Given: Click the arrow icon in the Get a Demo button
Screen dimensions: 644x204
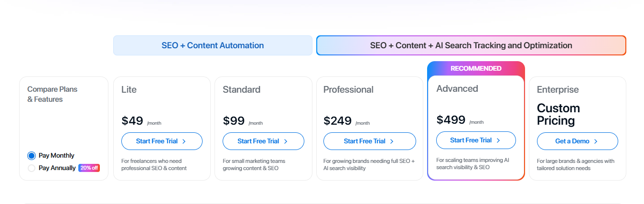Looking at the screenshot, I should tap(596, 141).
